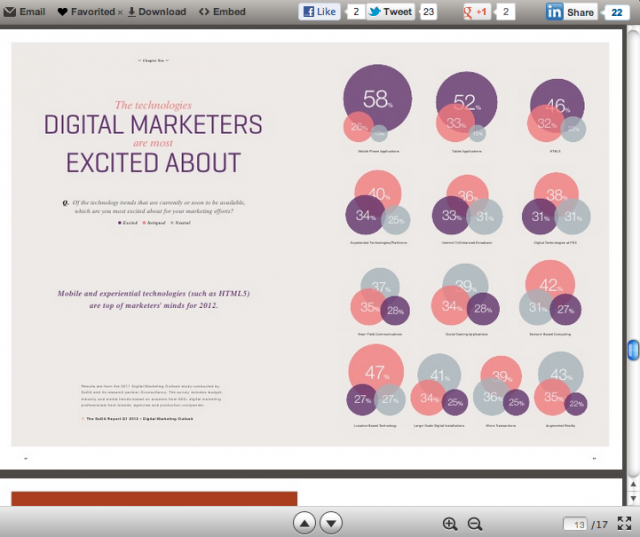Advance to next slide with down arrow

pyautogui.click(x=331, y=522)
